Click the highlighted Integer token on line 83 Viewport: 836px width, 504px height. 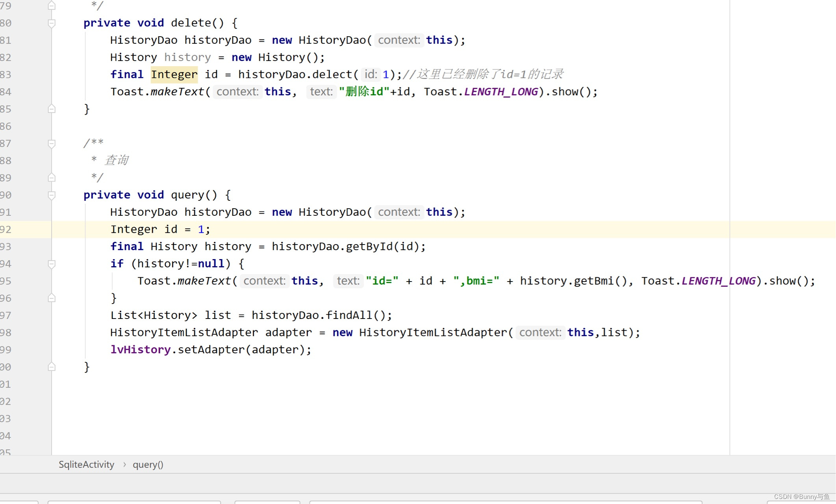(x=174, y=74)
